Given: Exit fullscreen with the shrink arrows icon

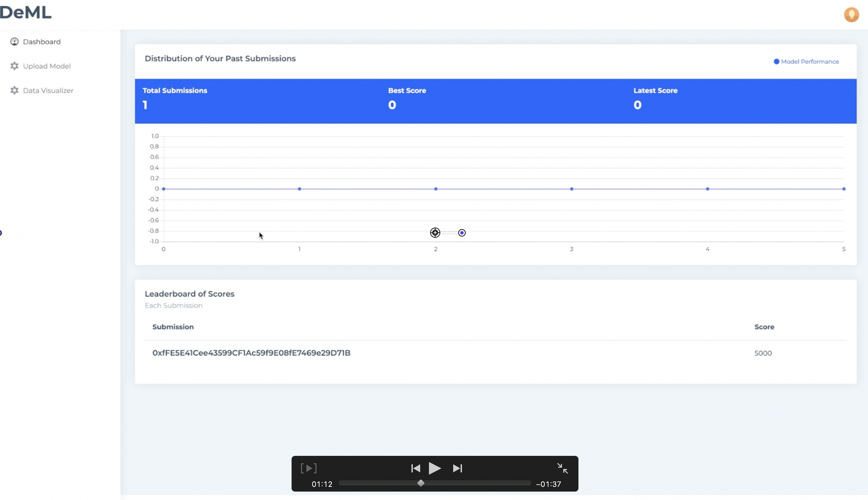Looking at the screenshot, I should pyautogui.click(x=562, y=468).
